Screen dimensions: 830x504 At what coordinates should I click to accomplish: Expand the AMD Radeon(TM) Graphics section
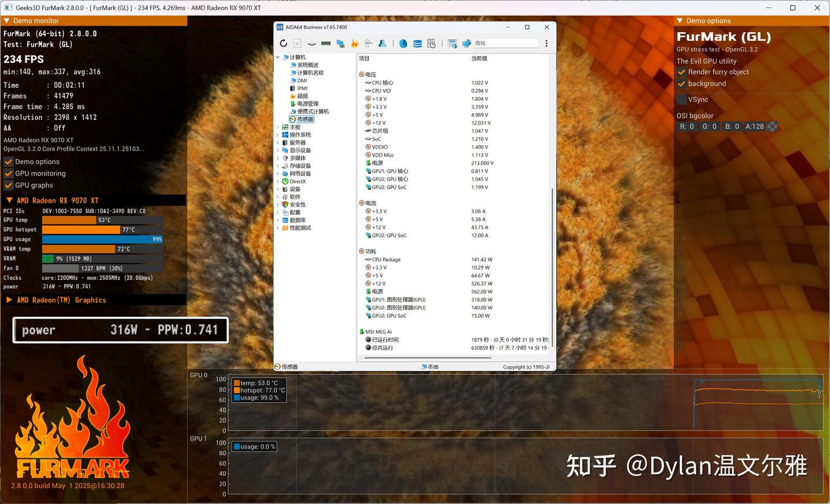pos(9,300)
